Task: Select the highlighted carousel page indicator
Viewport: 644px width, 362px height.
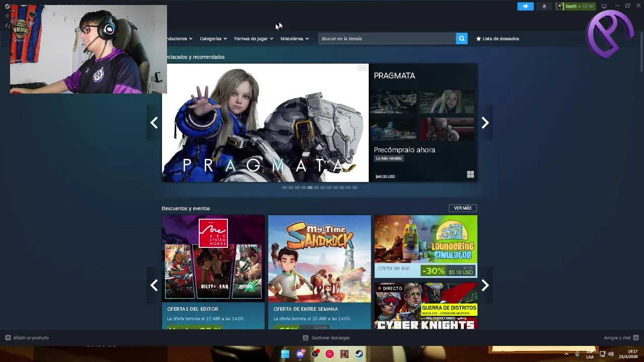Action: tap(310, 188)
